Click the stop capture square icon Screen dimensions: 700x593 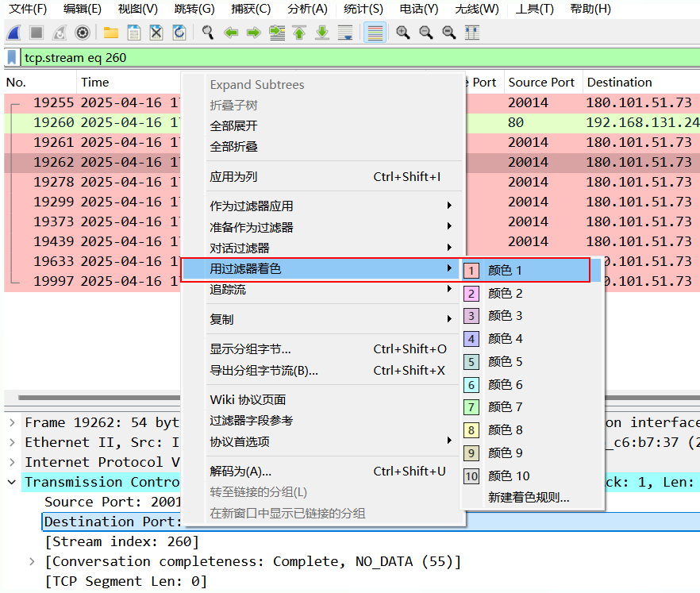tap(37, 33)
